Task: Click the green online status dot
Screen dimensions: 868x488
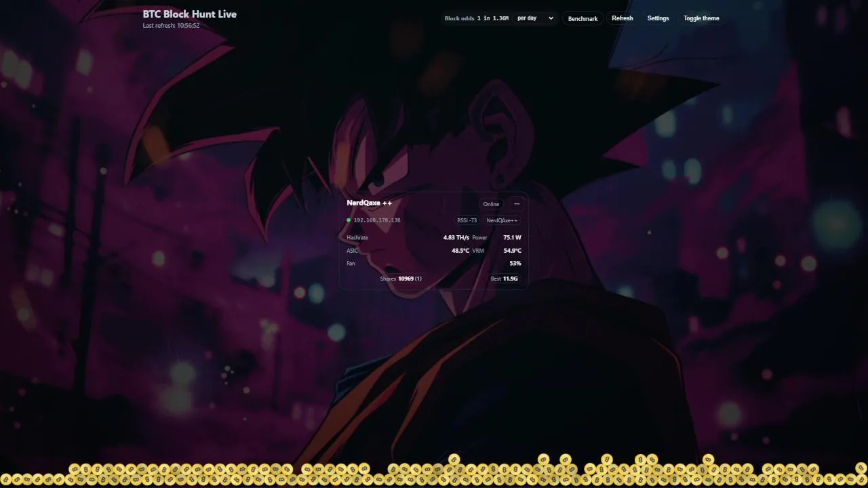Action: click(349, 220)
